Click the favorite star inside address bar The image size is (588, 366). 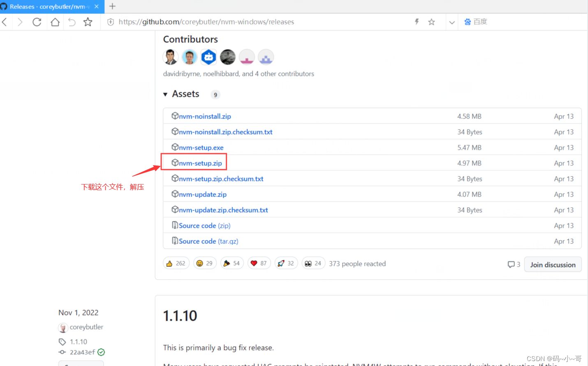tap(431, 22)
